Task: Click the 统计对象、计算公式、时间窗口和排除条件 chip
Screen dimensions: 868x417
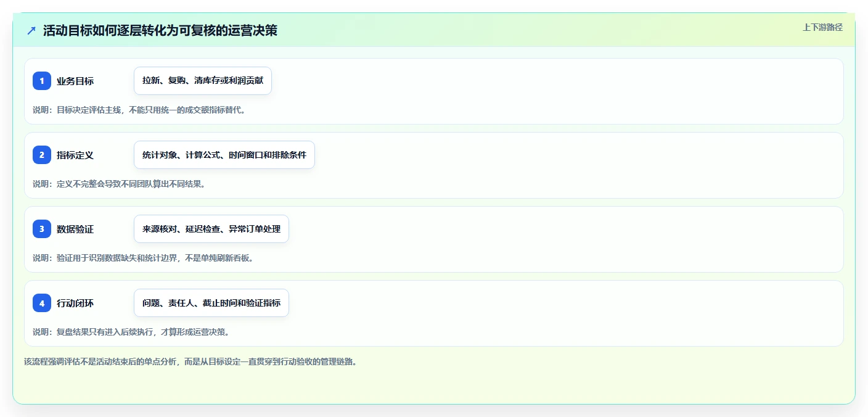Action: 224,155
